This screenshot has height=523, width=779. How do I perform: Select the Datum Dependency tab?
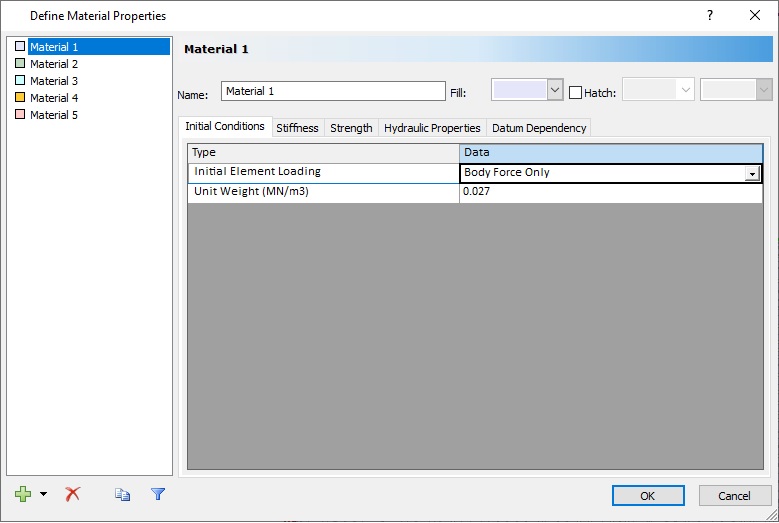538,128
